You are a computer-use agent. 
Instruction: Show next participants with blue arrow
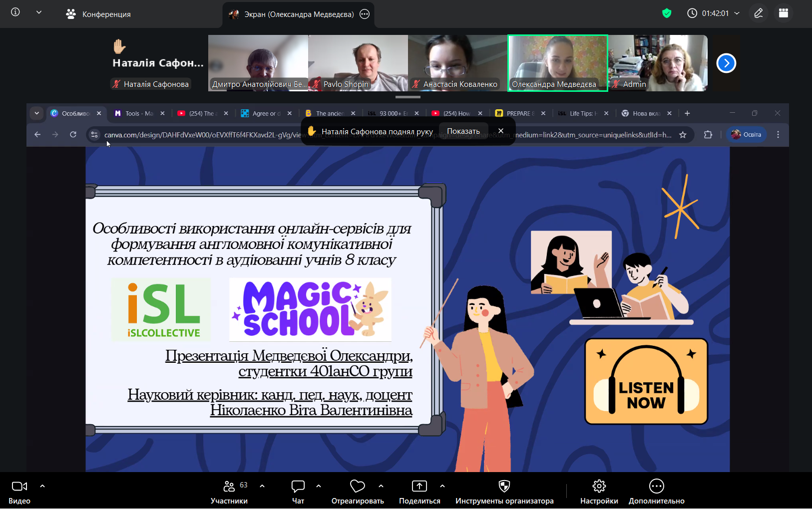tap(726, 63)
